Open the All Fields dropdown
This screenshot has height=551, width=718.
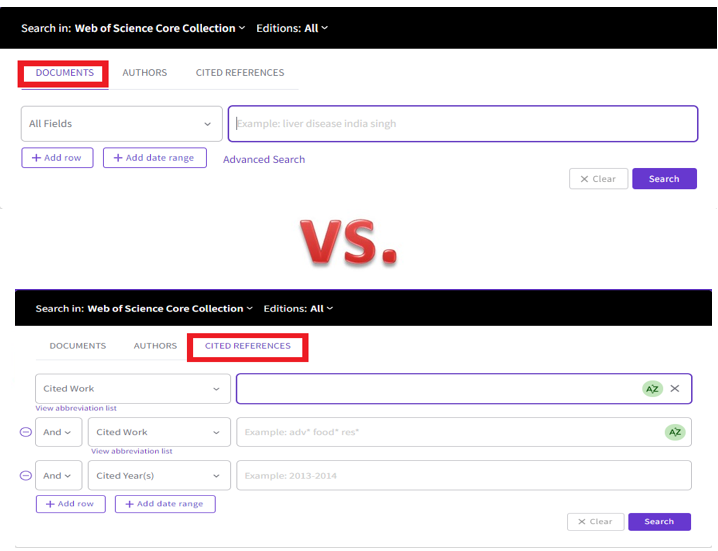(122, 124)
